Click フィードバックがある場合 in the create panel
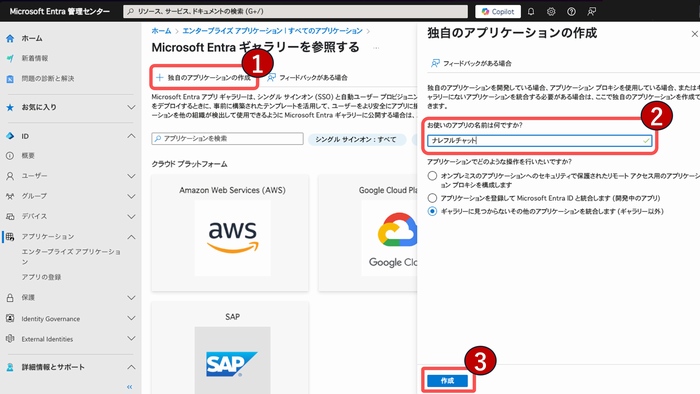 point(471,63)
